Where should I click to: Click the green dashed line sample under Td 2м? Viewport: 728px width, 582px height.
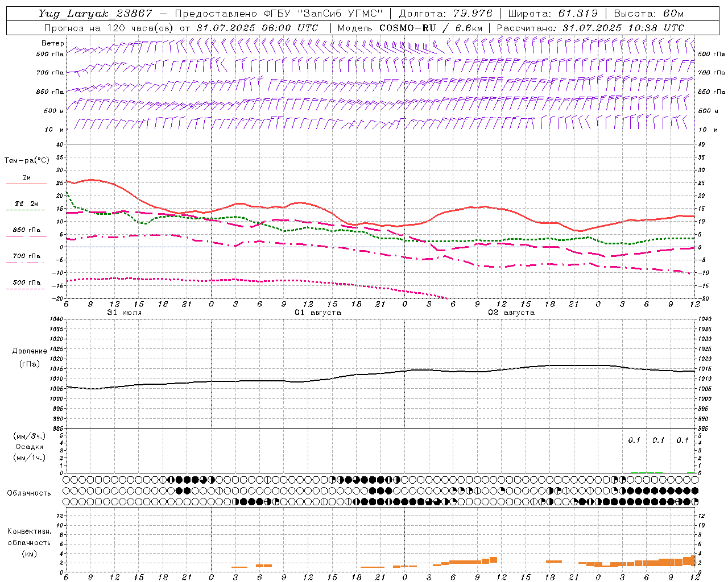coord(26,210)
